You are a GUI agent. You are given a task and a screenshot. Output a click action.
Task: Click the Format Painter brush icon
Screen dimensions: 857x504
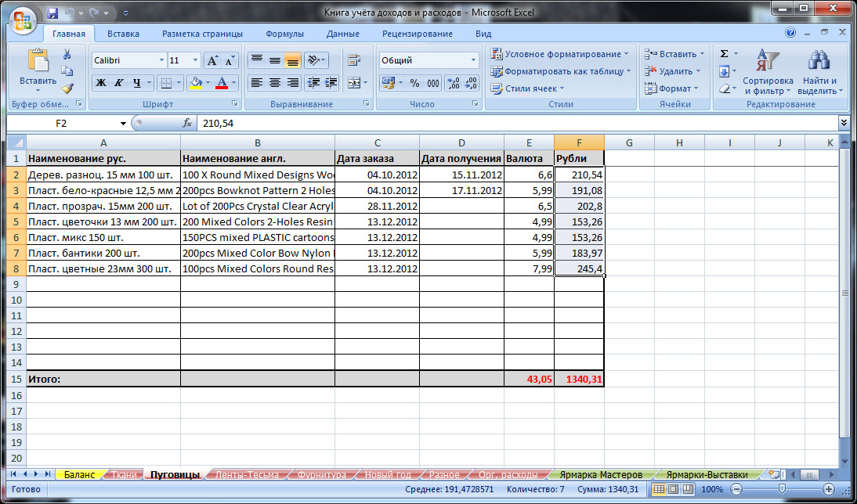tap(67, 88)
